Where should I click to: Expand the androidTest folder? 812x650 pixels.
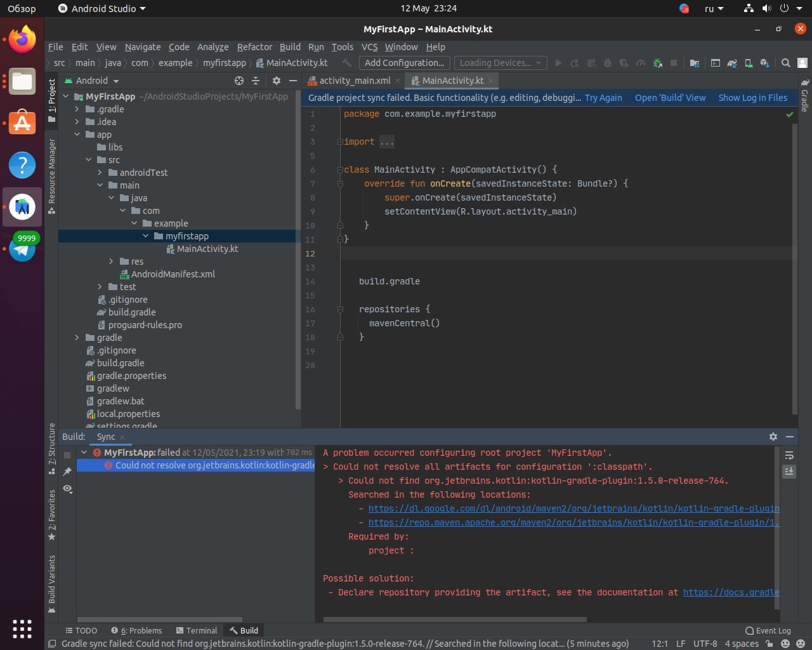click(x=100, y=173)
